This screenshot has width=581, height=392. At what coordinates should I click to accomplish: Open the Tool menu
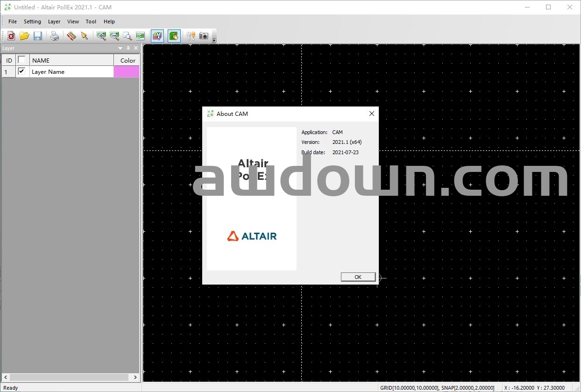click(x=91, y=21)
